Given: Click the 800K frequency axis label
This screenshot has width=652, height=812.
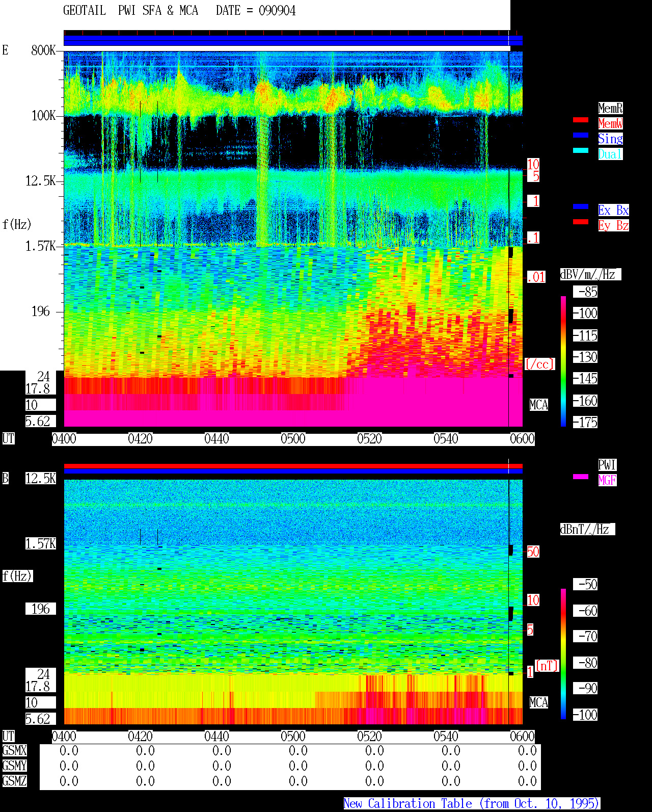Looking at the screenshot, I should [x=43, y=50].
